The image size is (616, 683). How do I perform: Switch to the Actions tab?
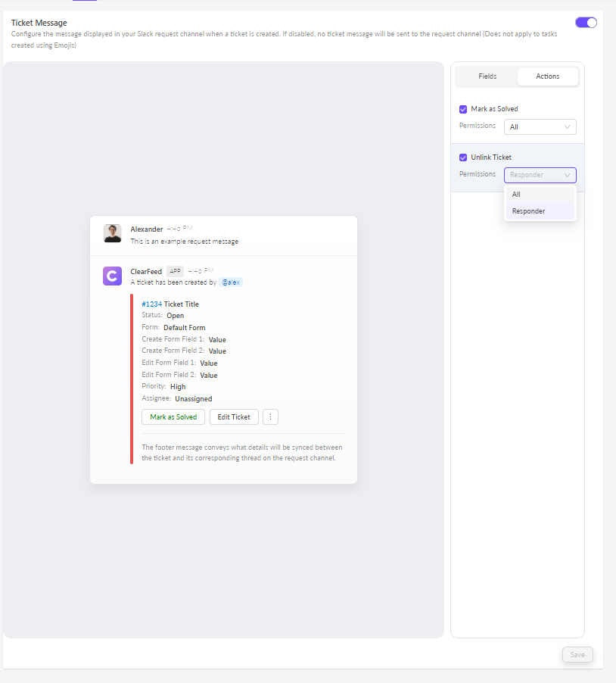[547, 76]
